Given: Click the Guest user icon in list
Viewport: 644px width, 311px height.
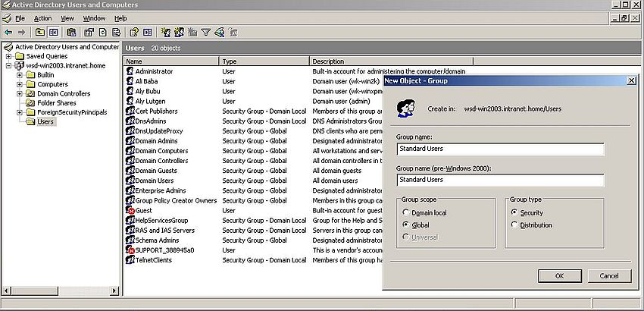Looking at the screenshot, I should tap(130, 210).
